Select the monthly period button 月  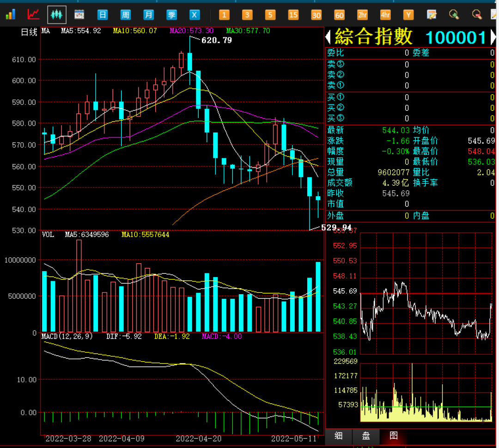148,15
